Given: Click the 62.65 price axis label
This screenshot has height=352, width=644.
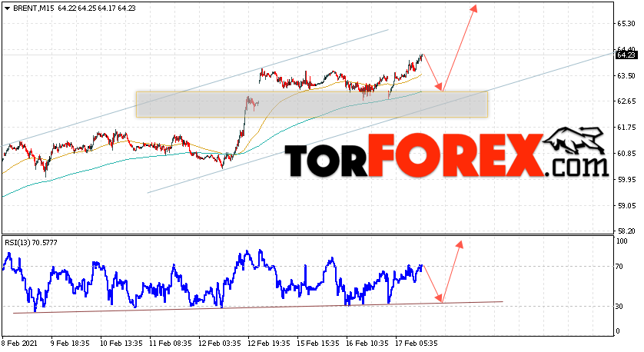Looking at the screenshot, I should tap(626, 101).
